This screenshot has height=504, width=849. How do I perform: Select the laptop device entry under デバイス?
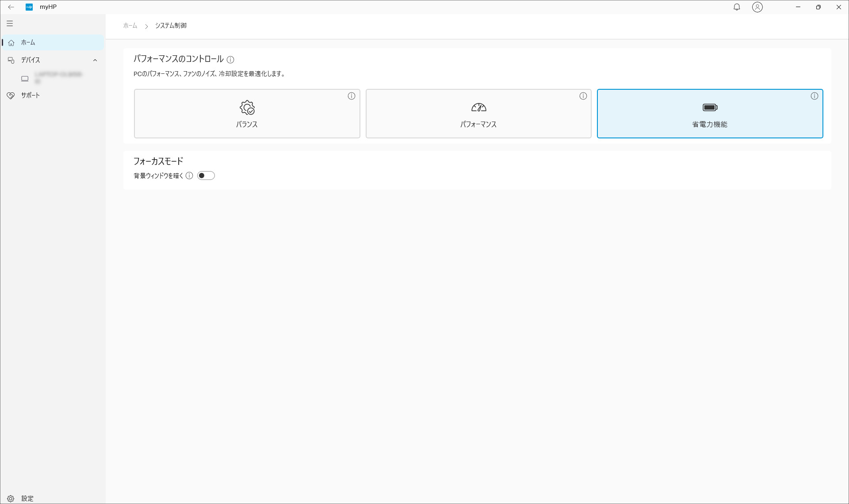(x=52, y=78)
